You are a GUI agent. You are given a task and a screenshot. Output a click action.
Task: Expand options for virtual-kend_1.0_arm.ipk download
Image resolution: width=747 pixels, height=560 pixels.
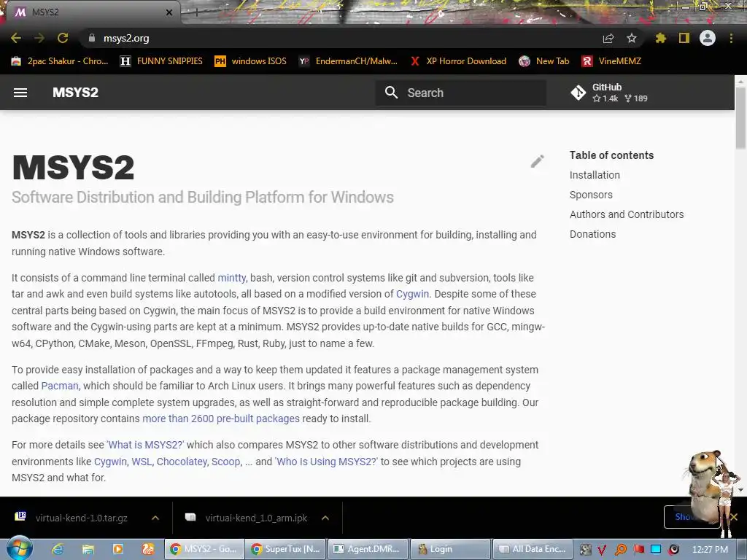coord(325,518)
